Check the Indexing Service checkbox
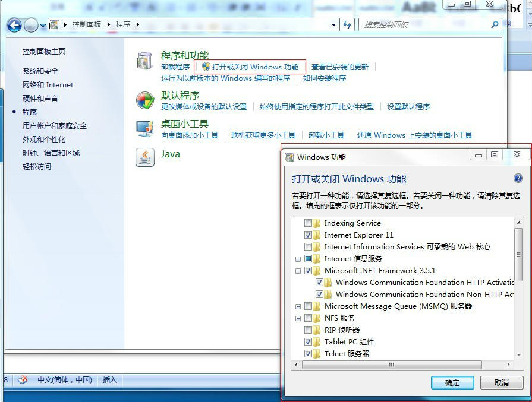Screen dimensions: 532x402 (308, 223)
